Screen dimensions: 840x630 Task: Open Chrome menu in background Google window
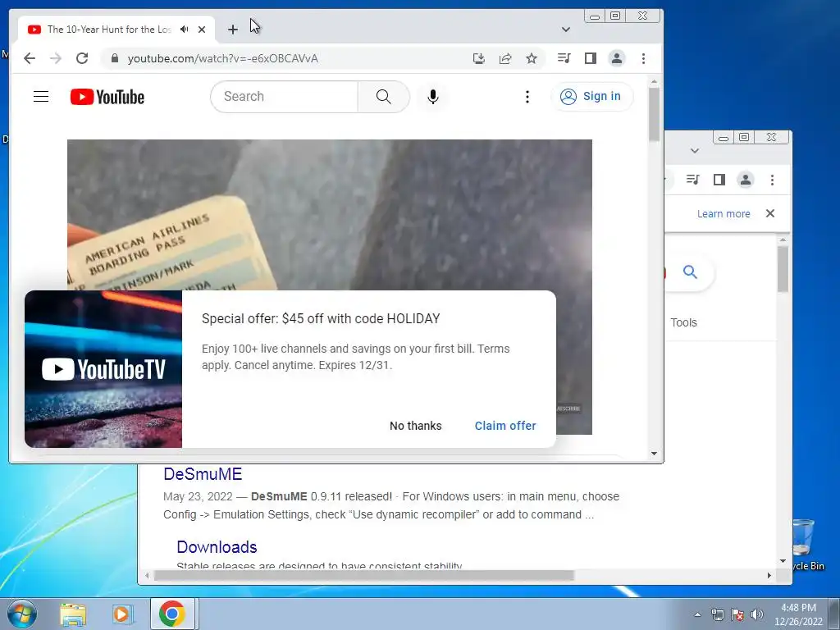[x=772, y=180]
